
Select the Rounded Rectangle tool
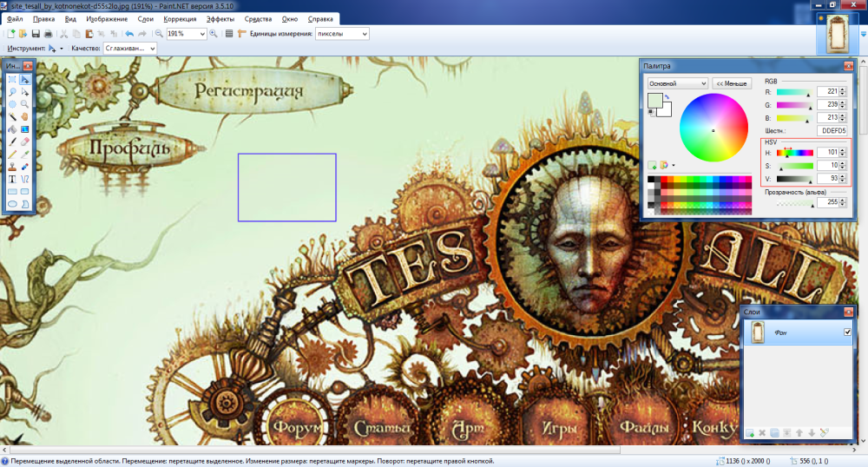[x=25, y=192]
